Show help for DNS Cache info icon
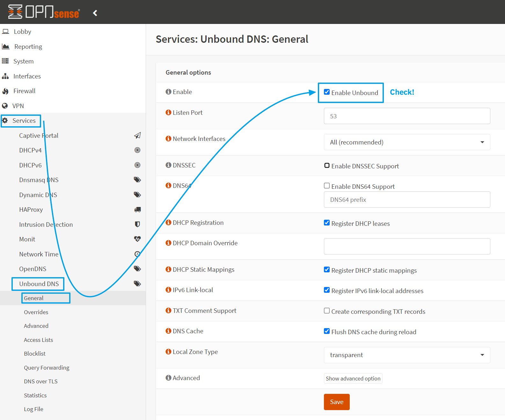Image resolution: width=505 pixels, height=420 pixels. point(168,331)
